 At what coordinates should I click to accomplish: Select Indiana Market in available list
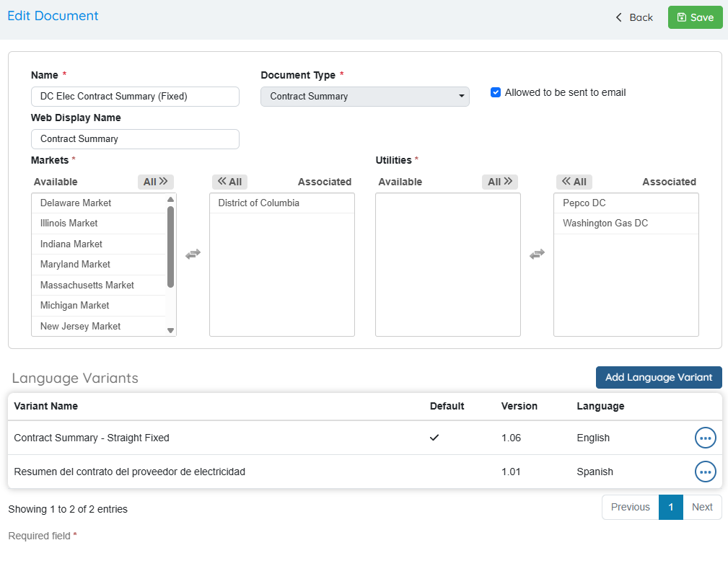click(x=99, y=244)
